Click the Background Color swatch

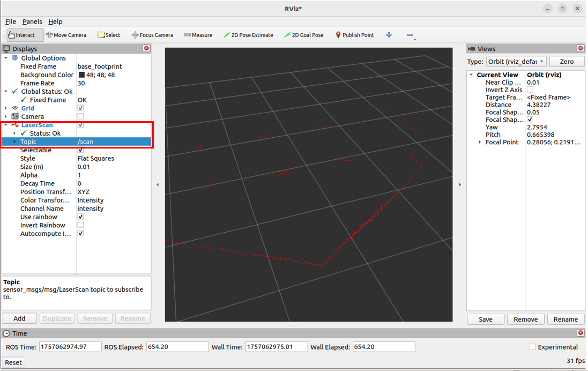pos(80,75)
